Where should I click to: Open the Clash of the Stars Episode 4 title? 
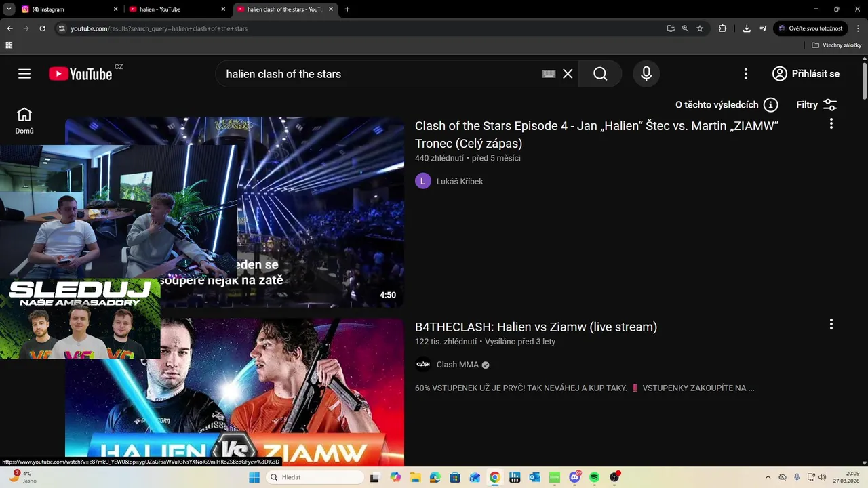(597, 134)
